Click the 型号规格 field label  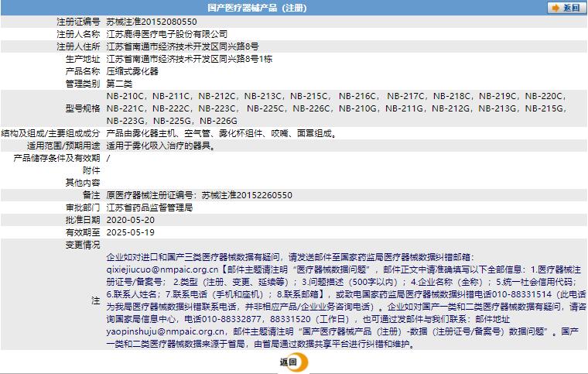click(x=83, y=108)
